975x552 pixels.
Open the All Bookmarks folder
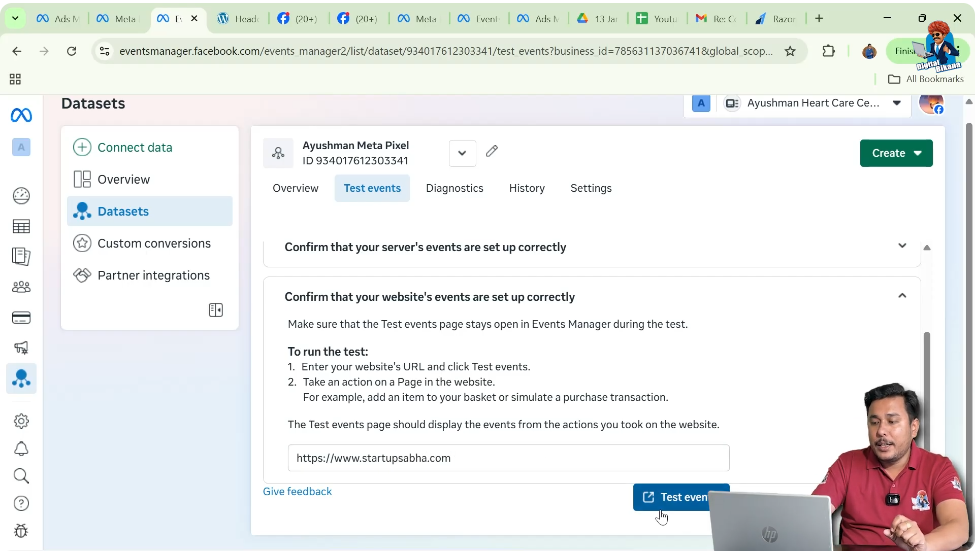click(925, 79)
